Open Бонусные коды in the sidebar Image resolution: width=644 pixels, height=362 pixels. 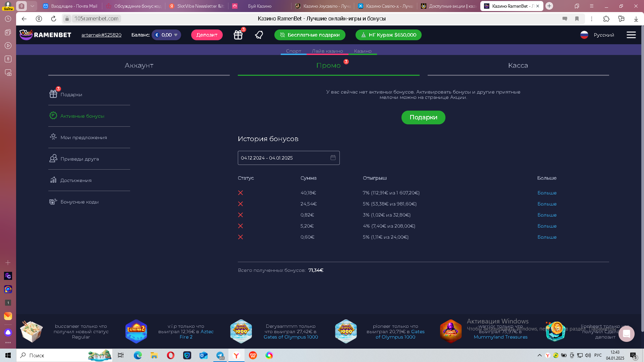coord(79,202)
